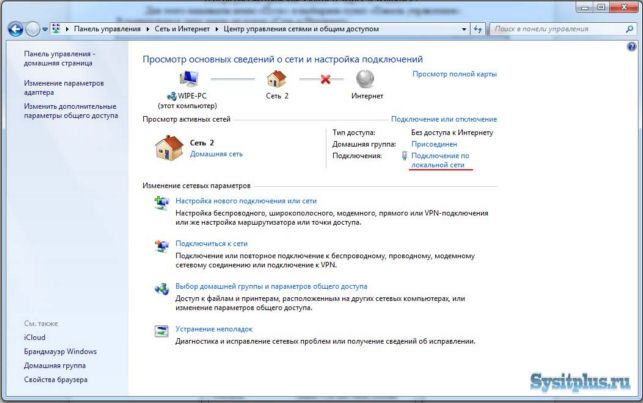
Task: Select 'Центр управления сетями и общим доступом' breadcrumb
Action: (x=301, y=29)
